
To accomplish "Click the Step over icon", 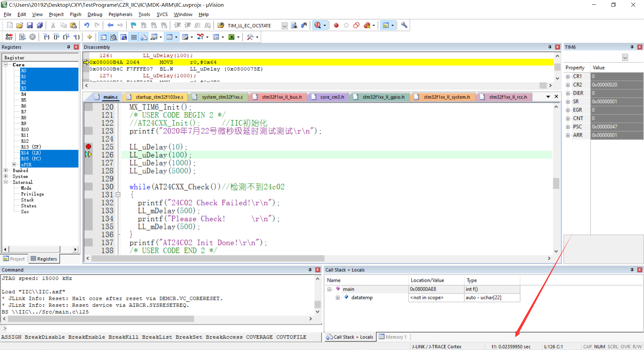I will pos(56,37).
